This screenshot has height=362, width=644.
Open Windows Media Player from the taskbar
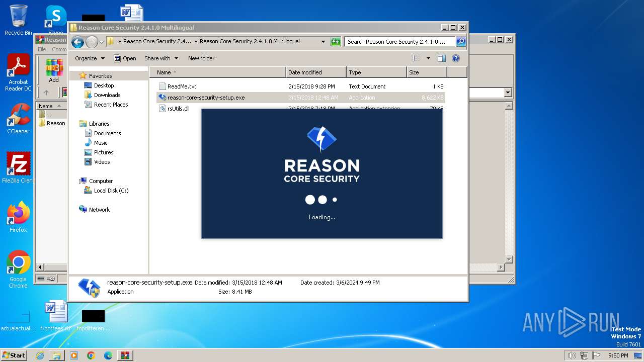click(x=74, y=355)
